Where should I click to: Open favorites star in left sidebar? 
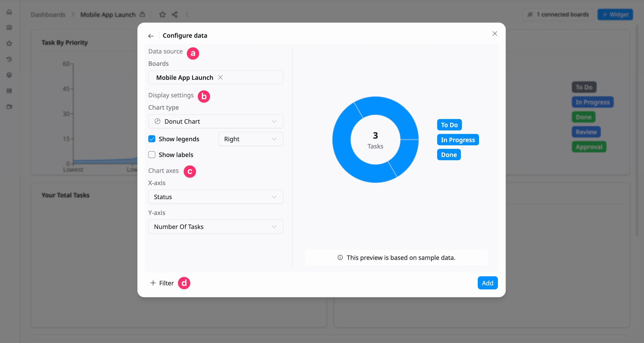tap(9, 43)
